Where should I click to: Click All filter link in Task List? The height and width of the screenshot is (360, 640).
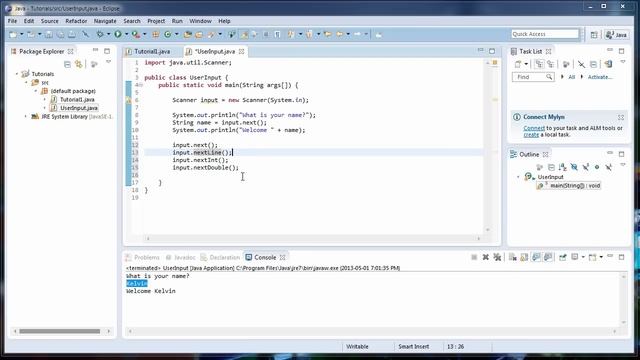coord(571,77)
